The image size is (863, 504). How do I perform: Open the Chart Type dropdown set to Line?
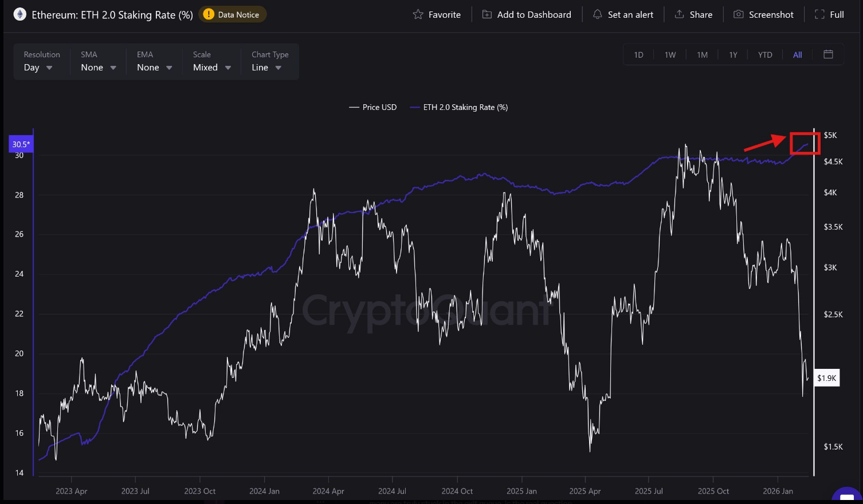(265, 67)
